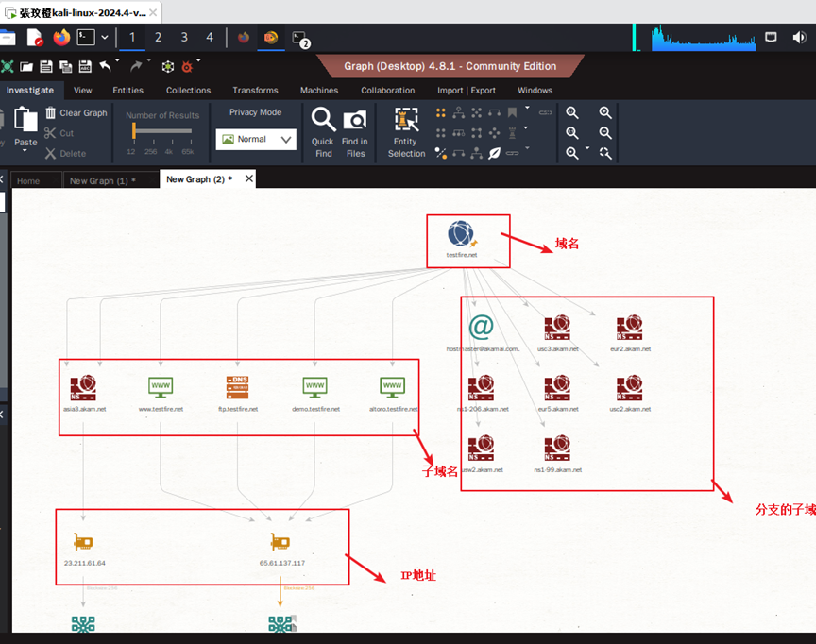Click the Select All orange dots icon
The height and width of the screenshot is (644, 816).
coord(441,112)
